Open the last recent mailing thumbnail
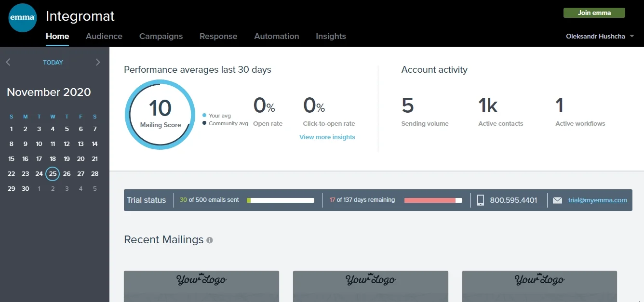This screenshot has height=302, width=644. (539, 286)
